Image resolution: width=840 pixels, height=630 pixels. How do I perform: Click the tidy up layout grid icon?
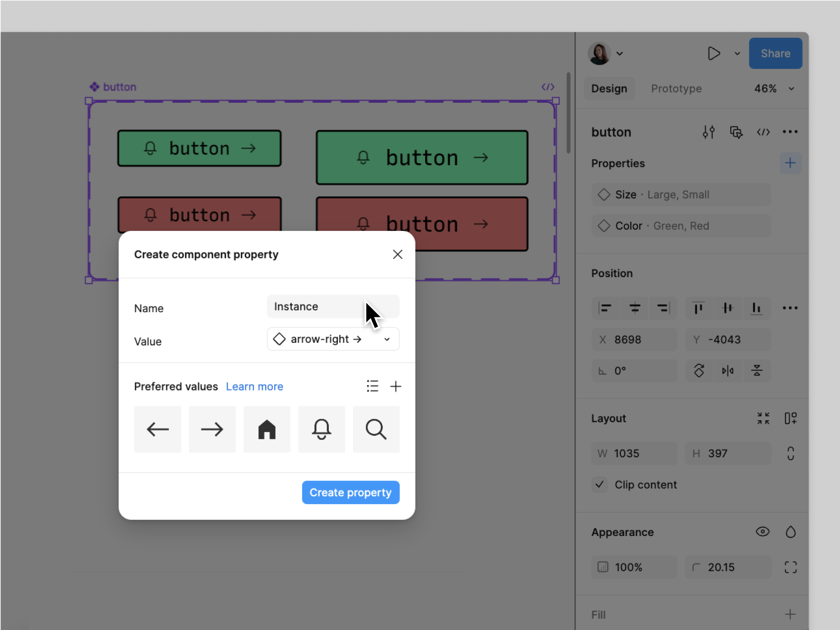pos(763,418)
